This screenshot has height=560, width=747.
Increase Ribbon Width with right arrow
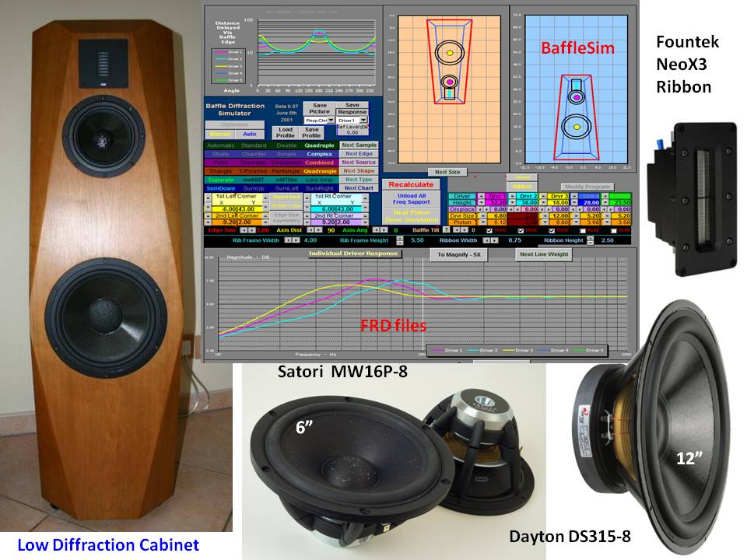(x=495, y=240)
